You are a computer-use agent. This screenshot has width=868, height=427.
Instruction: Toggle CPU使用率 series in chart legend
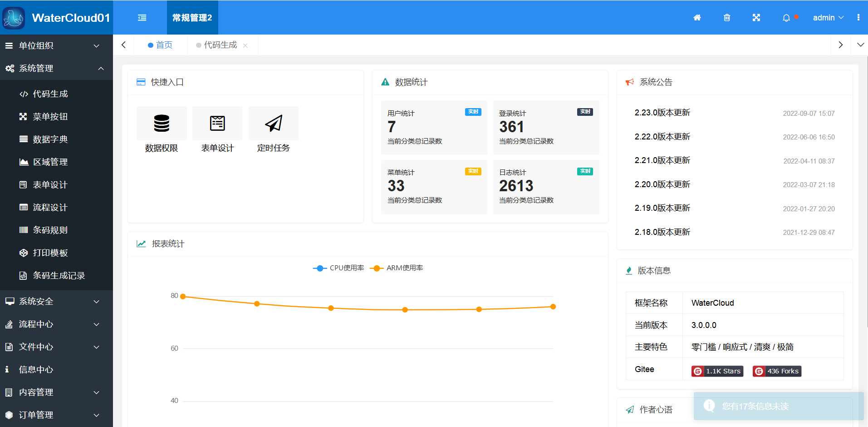tap(338, 268)
